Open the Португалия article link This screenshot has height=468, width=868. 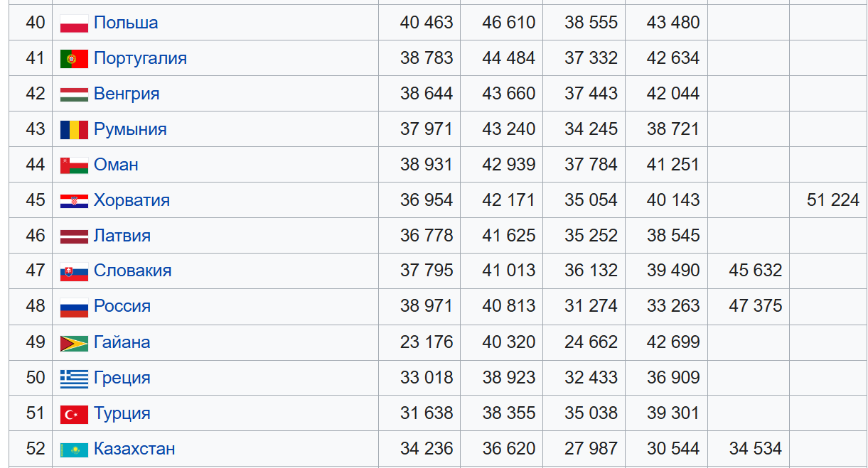pyautogui.click(x=140, y=58)
